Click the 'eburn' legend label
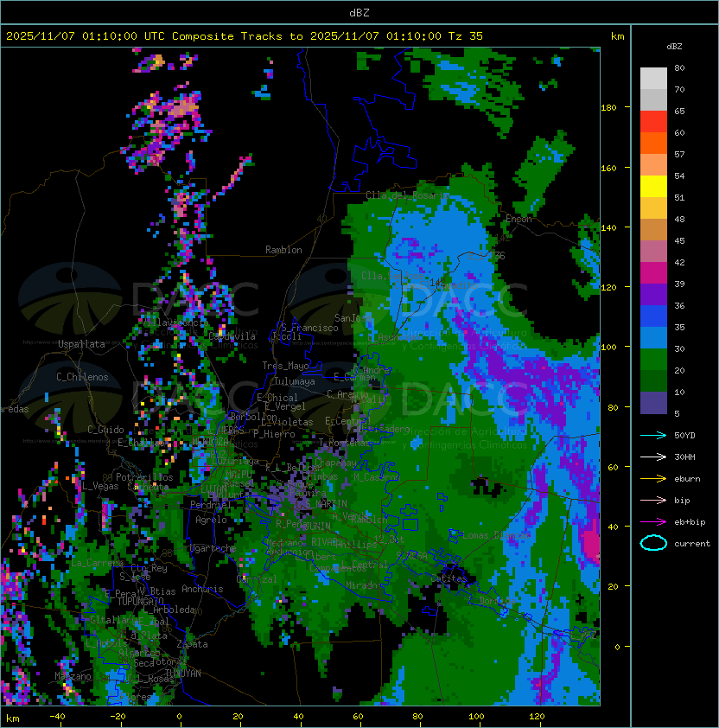Image resolution: width=719 pixels, height=728 pixels. [687, 479]
